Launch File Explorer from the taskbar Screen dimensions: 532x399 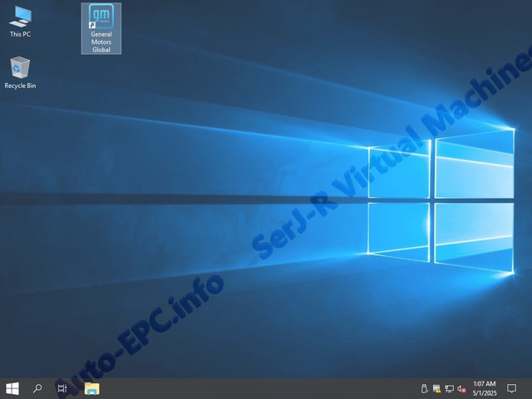(x=92, y=388)
